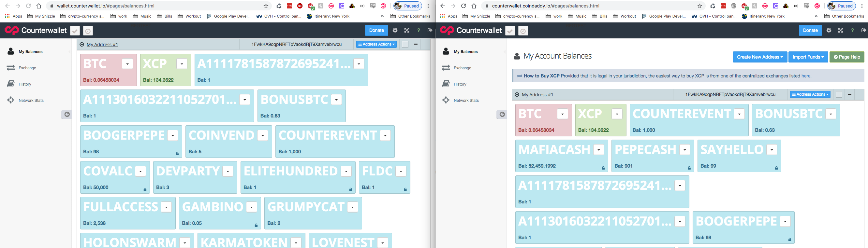
Task: Minimize My Address #1 panel in counterwallet.io window
Action: point(416,44)
